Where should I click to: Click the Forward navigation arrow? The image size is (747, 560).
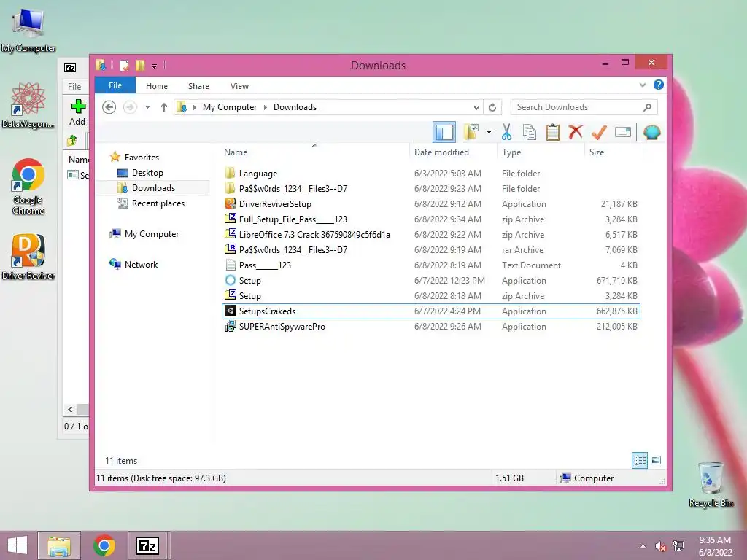[130, 107]
